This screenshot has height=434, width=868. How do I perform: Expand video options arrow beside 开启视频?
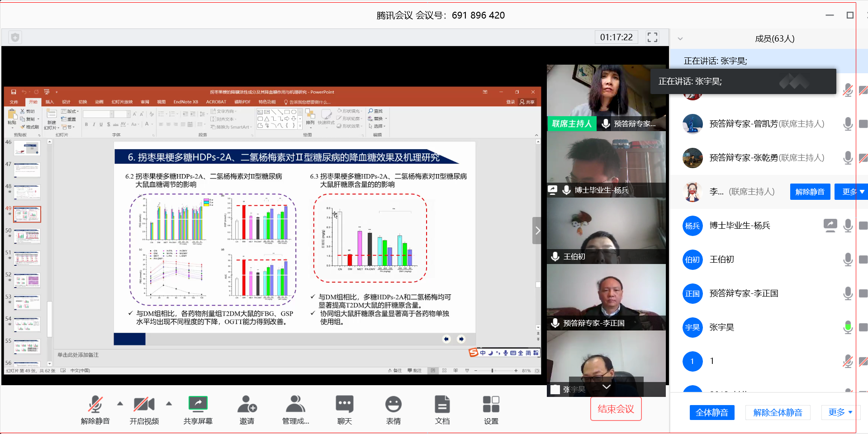[169, 403]
